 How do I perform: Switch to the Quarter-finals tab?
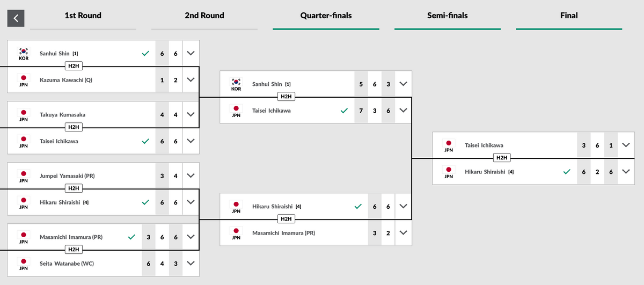tap(326, 16)
